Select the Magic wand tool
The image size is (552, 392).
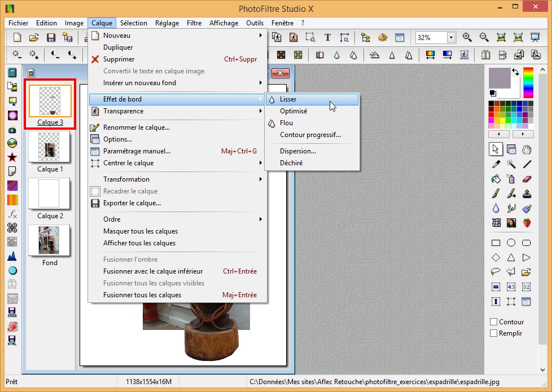pos(511,164)
